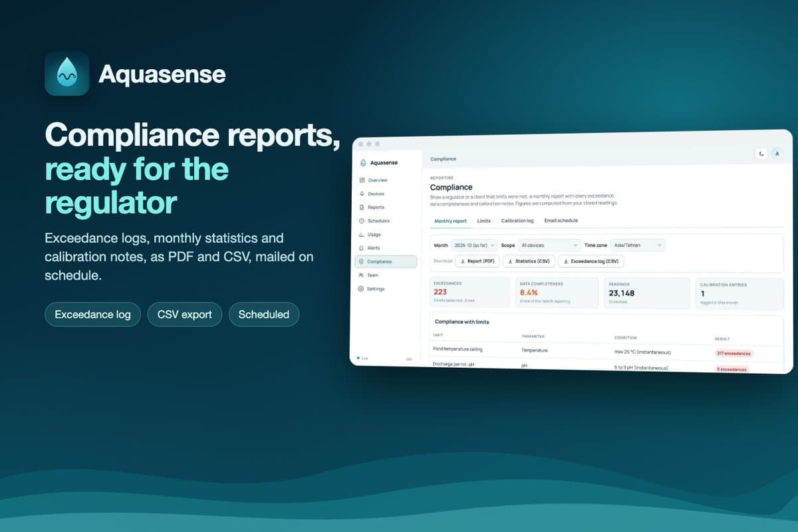The height and width of the screenshot is (532, 798).
Task: Open the Calibration log tab
Action: [x=517, y=221]
